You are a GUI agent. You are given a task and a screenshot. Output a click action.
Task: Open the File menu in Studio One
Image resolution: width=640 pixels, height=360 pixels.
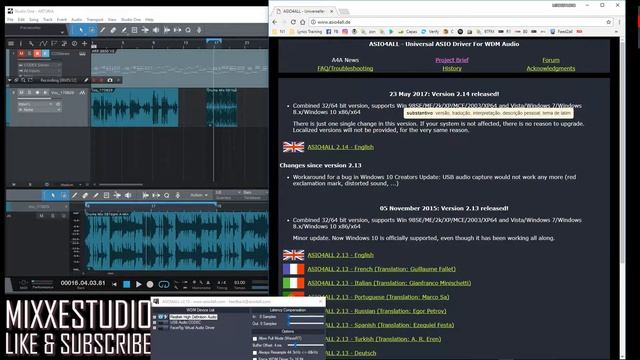click(10, 20)
